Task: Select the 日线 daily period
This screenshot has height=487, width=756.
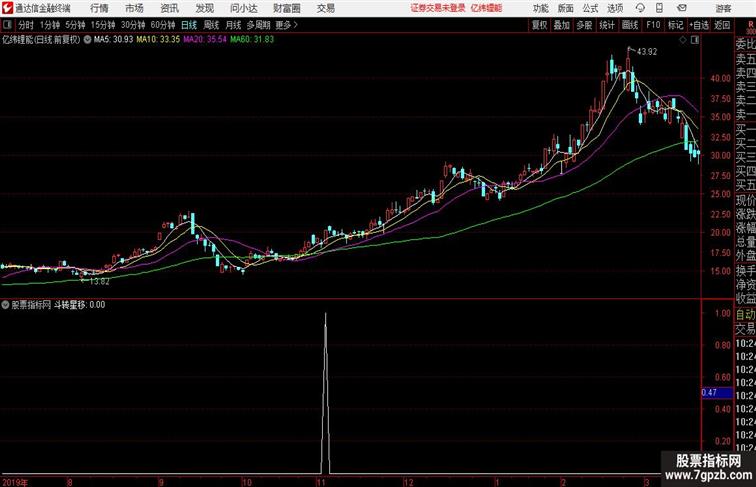Action: click(189, 25)
